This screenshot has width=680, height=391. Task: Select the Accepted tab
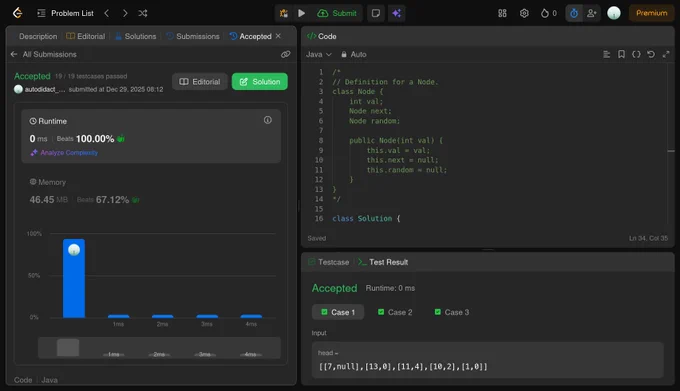coord(251,36)
